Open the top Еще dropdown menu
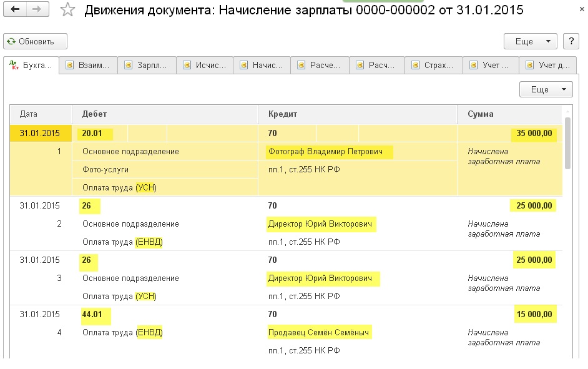 click(530, 41)
